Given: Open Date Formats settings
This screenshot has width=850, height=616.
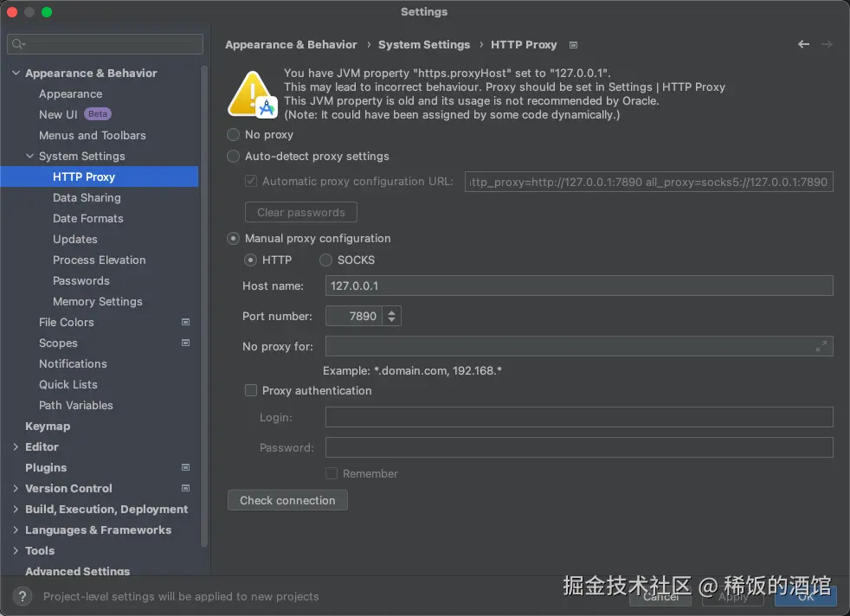Looking at the screenshot, I should point(87,218).
